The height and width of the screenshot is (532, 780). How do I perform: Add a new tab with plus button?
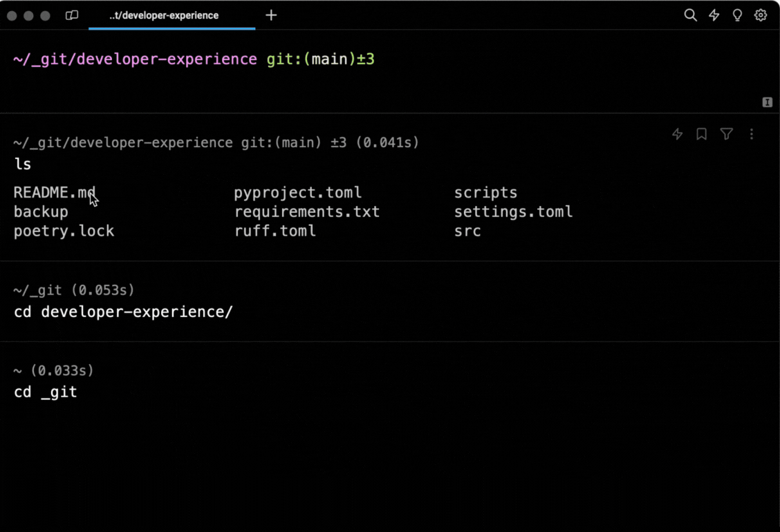[271, 15]
